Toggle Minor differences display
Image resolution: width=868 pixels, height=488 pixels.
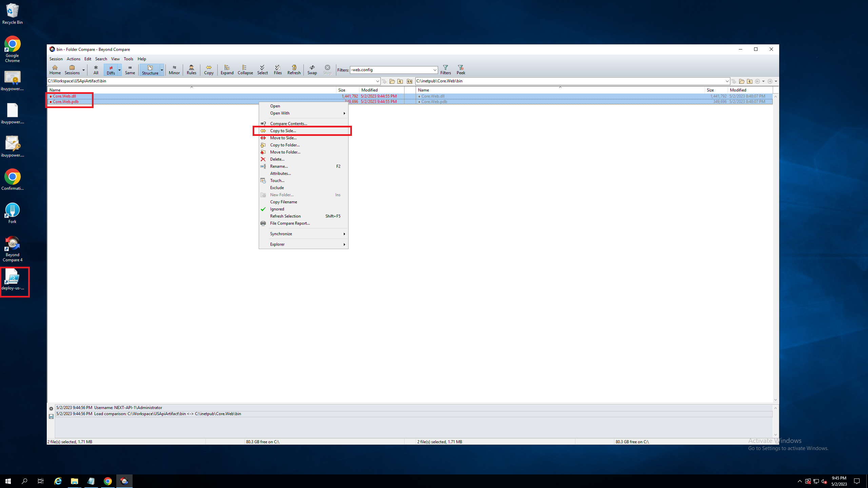(x=174, y=69)
